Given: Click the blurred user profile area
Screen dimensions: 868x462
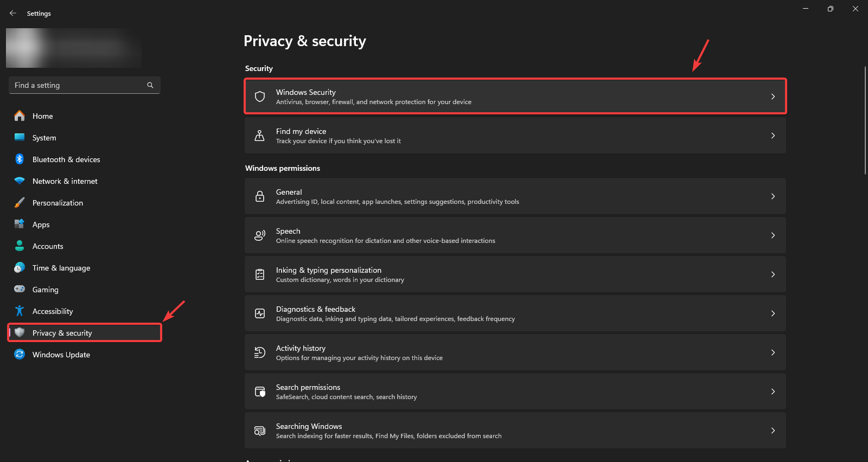Looking at the screenshot, I should (74, 48).
